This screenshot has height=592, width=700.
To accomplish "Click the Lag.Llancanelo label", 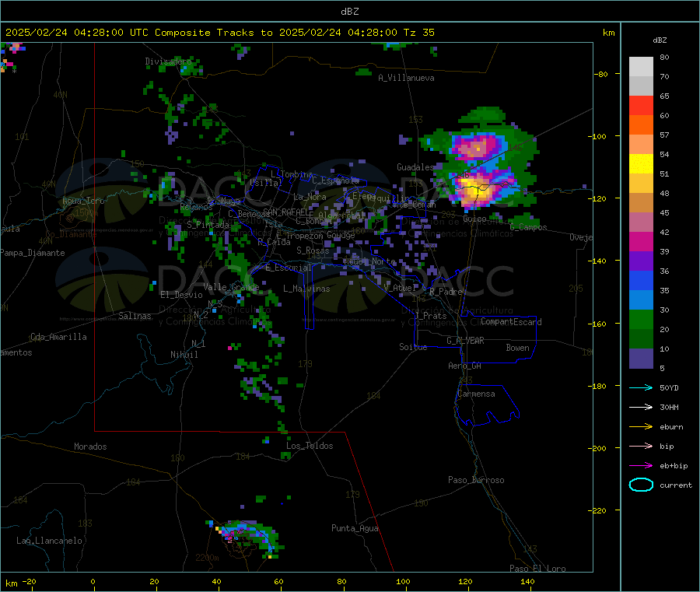I will (x=49, y=541).
